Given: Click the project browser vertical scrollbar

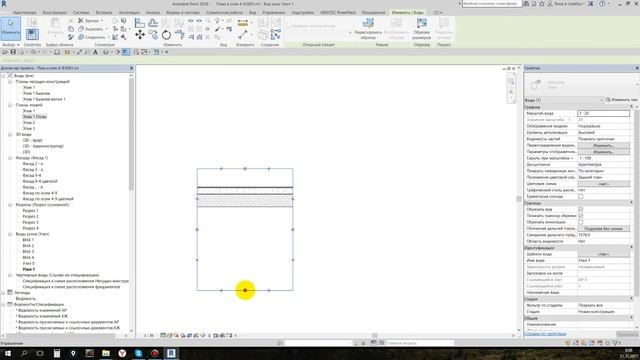Looking at the screenshot, I should tap(131, 135).
